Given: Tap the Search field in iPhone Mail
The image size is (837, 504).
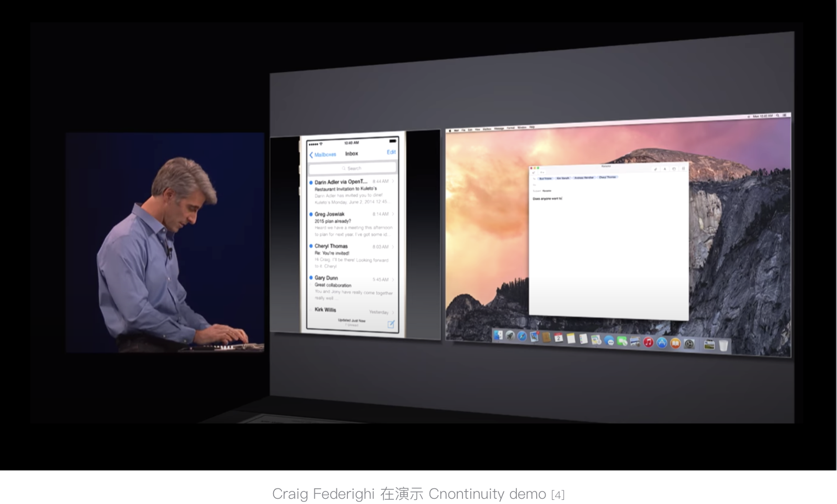Looking at the screenshot, I should (x=352, y=168).
